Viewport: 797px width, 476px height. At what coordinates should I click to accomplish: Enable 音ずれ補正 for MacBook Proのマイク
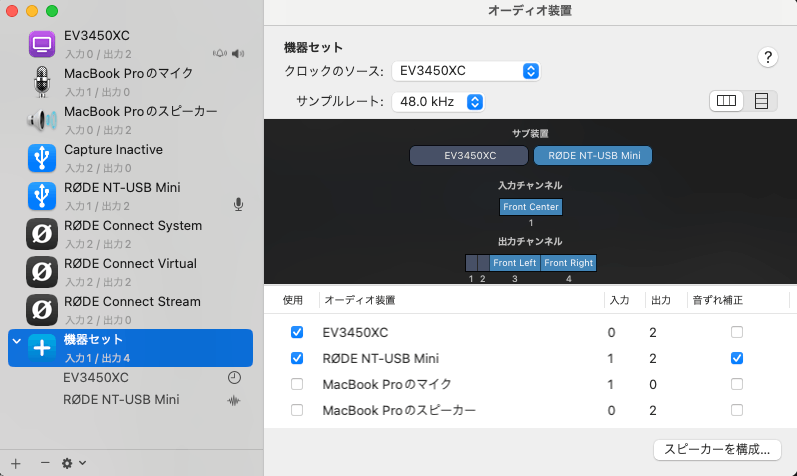pos(737,384)
